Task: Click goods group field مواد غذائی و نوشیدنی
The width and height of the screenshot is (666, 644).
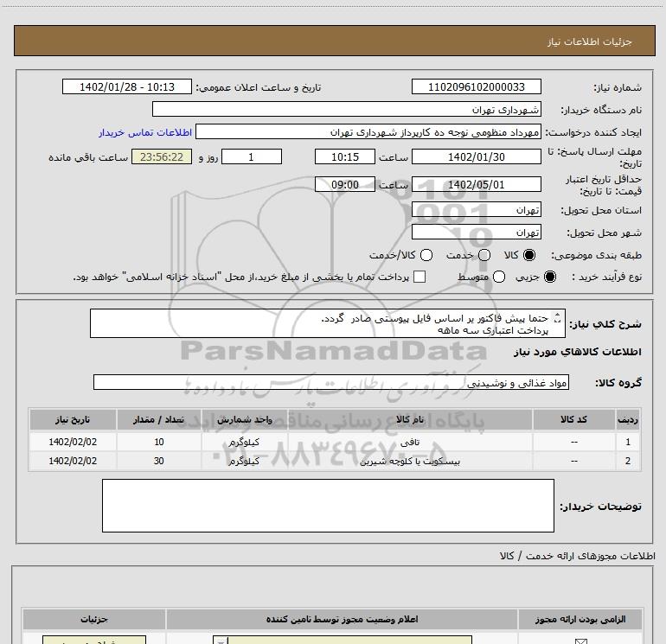Action: [331, 382]
